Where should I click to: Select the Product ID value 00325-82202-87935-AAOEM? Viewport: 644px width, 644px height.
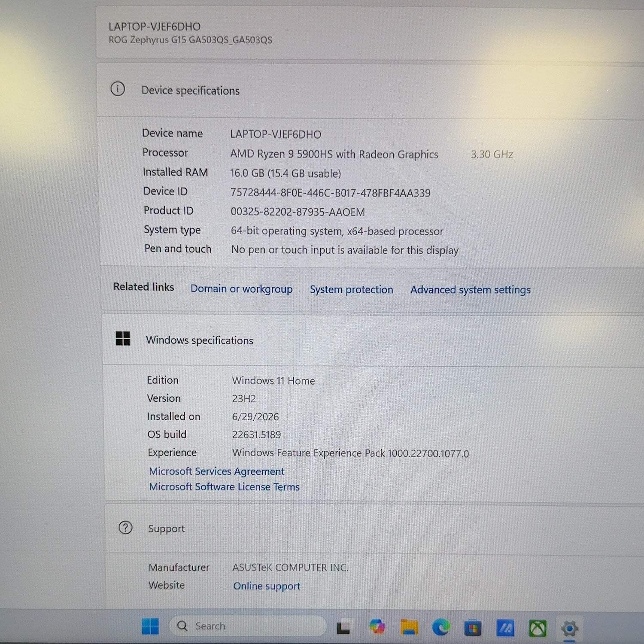point(298,212)
